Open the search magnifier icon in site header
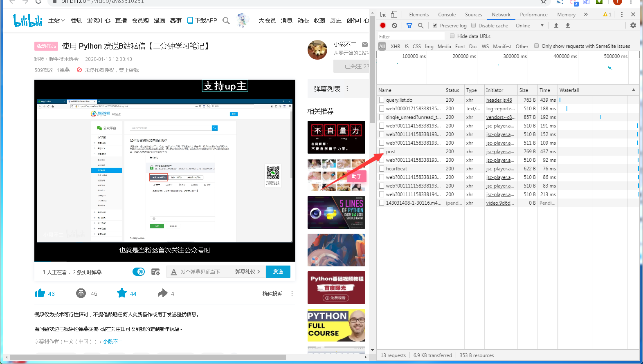 (226, 20)
